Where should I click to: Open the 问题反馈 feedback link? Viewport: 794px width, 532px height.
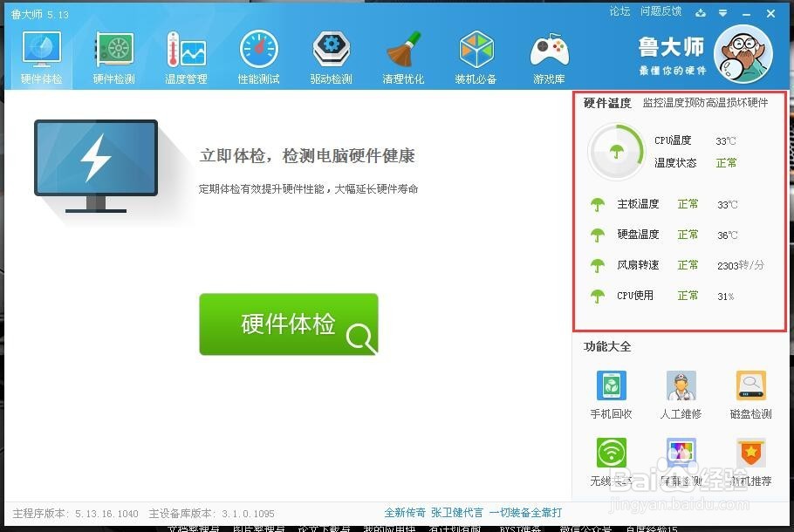pyautogui.click(x=661, y=11)
